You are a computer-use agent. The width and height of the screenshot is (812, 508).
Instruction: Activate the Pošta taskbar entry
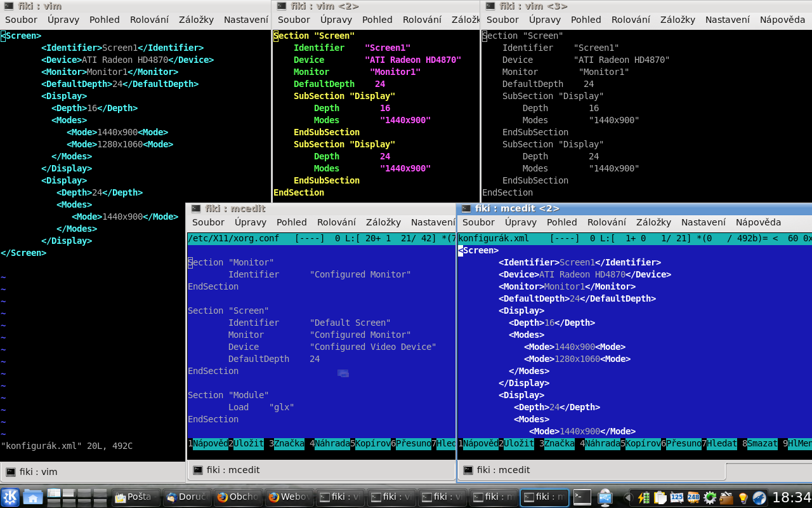coord(134,497)
